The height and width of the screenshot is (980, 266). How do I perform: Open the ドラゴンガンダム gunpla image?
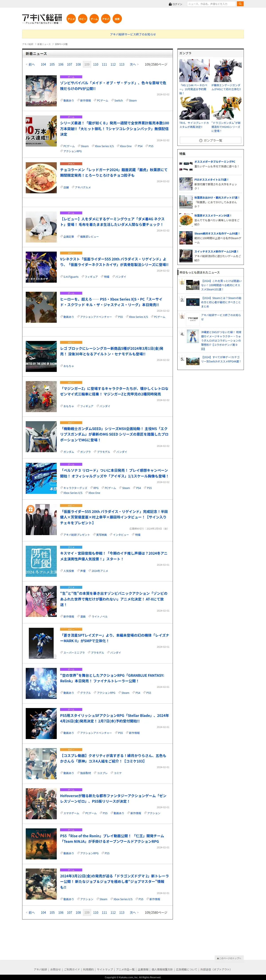pos(226,108)
